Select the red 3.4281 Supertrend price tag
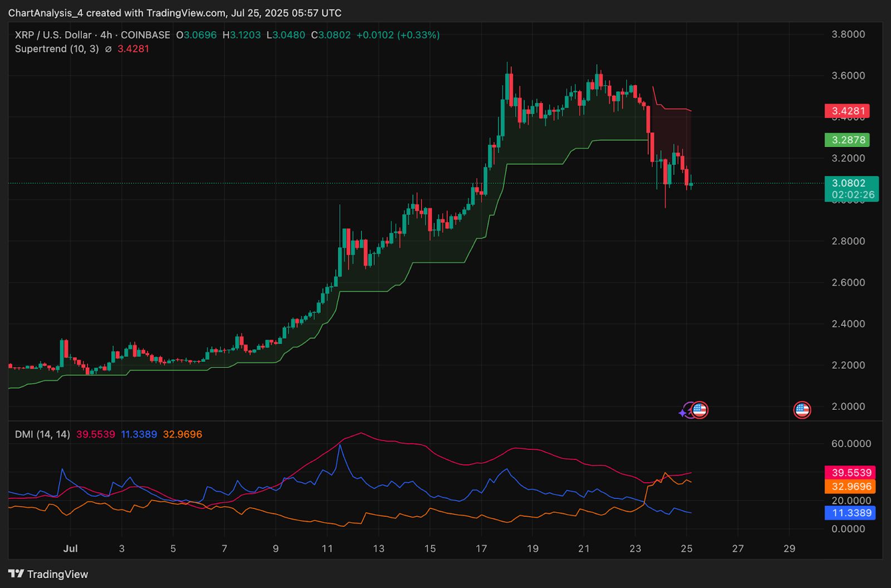Viewport: 891px width, 588px height. [x=847, y=111]
